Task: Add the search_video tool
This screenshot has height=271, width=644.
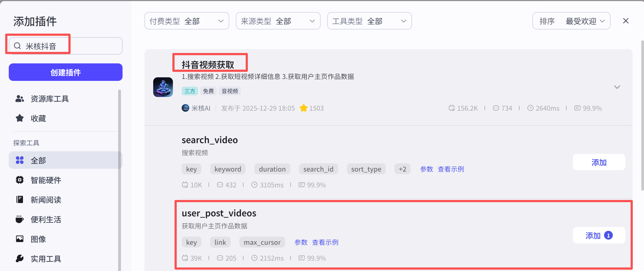Action: pyautogui.click(x=599, y=162)
